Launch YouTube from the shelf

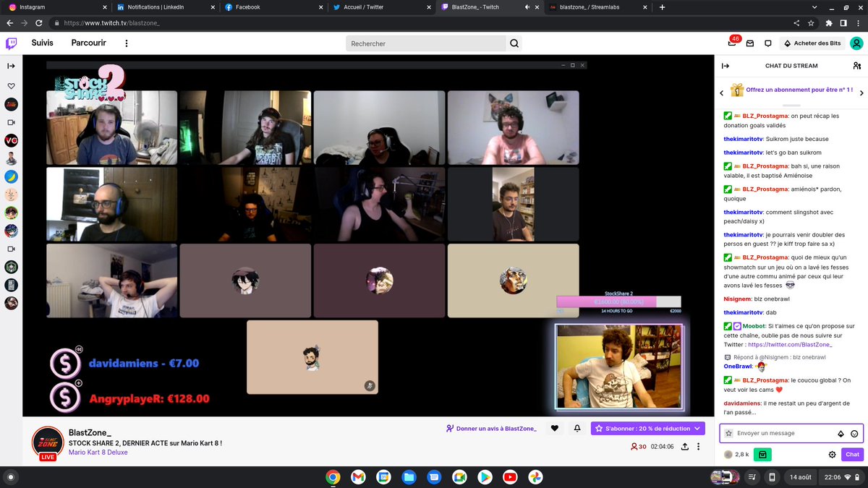[510, 476]
